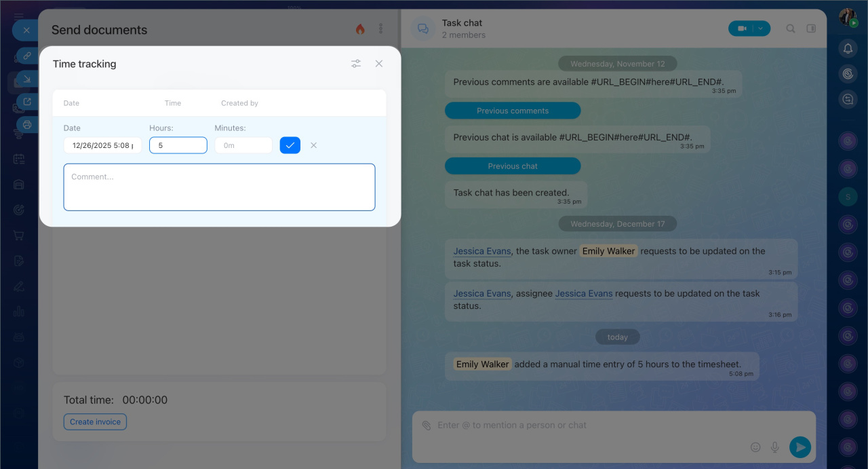Confirm time entry with blue checkmark button
Screen dimensions: 868x469
290,145
